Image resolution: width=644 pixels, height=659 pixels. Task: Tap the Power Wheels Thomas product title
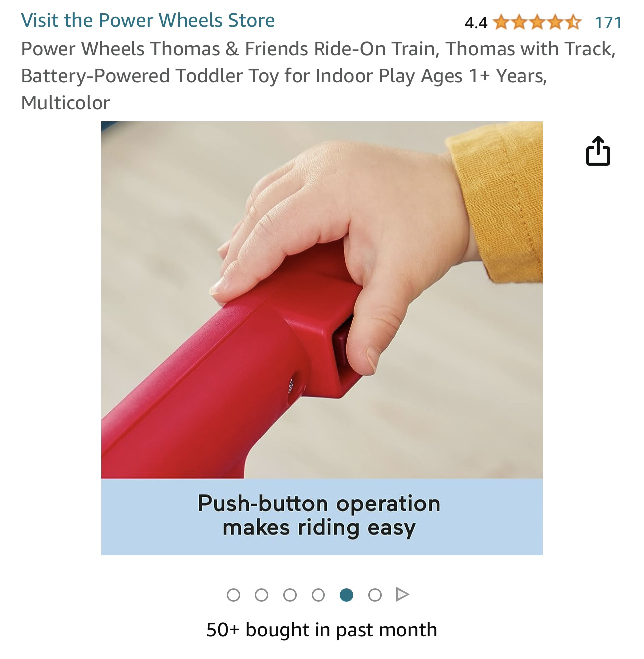[318, 76]
